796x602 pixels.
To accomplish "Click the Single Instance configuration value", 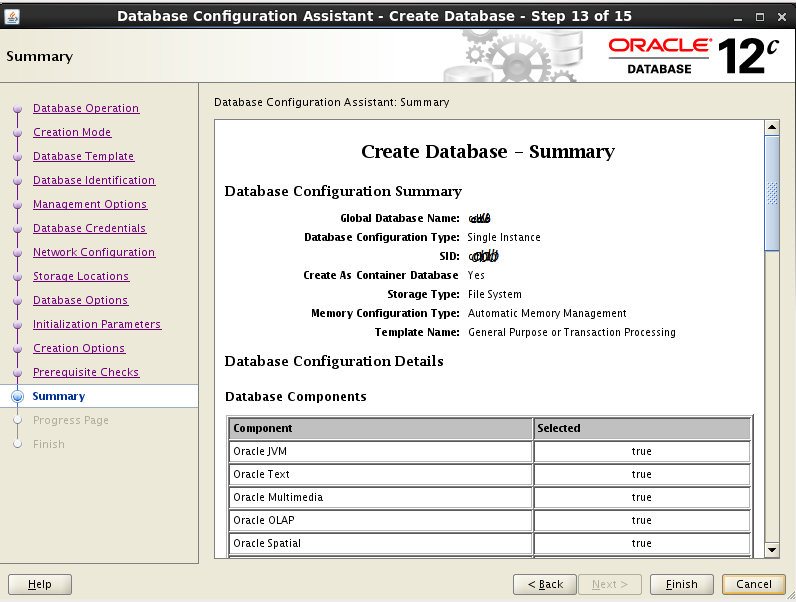I will point(504,238).
